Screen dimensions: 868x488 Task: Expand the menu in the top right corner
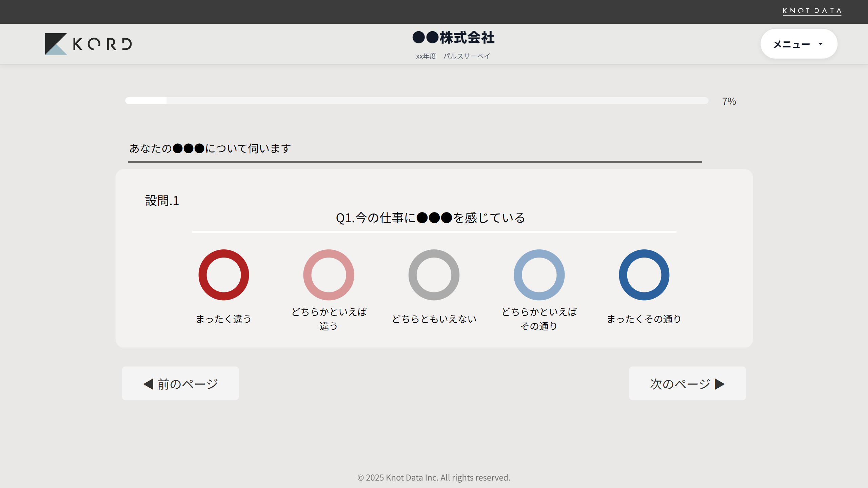pyautogui.click(x=799, y=43)
